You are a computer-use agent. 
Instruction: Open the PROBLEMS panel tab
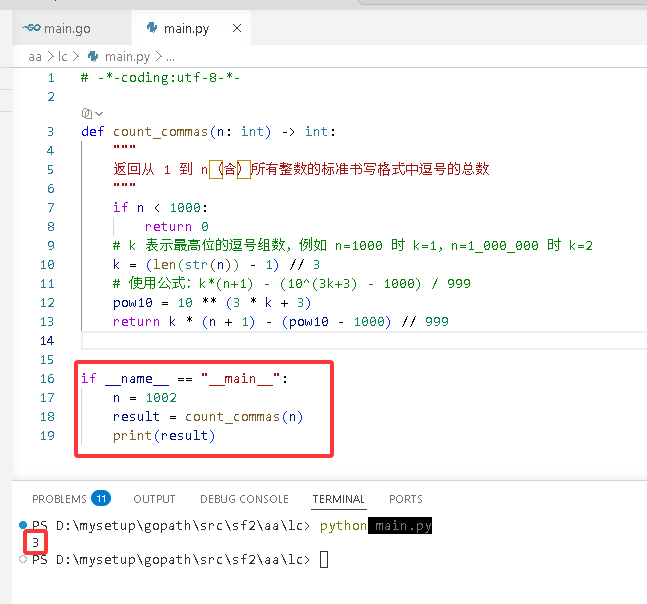tap(59, 499)
